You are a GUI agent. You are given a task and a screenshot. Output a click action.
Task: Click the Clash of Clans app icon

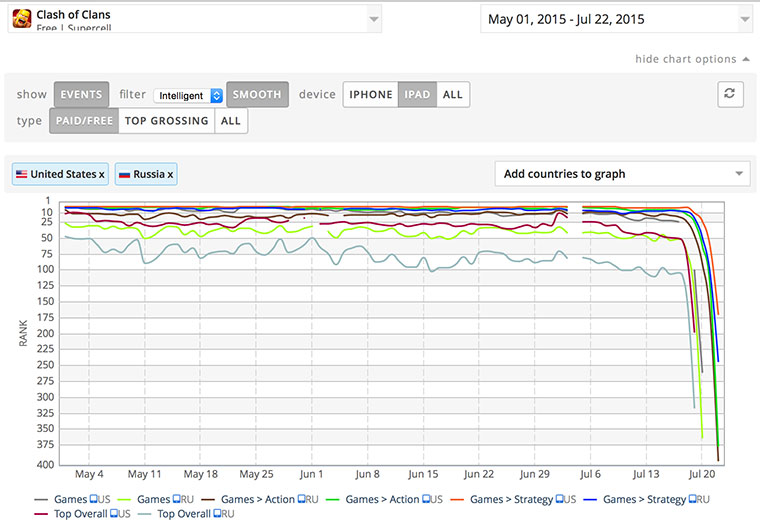[21, 19]
